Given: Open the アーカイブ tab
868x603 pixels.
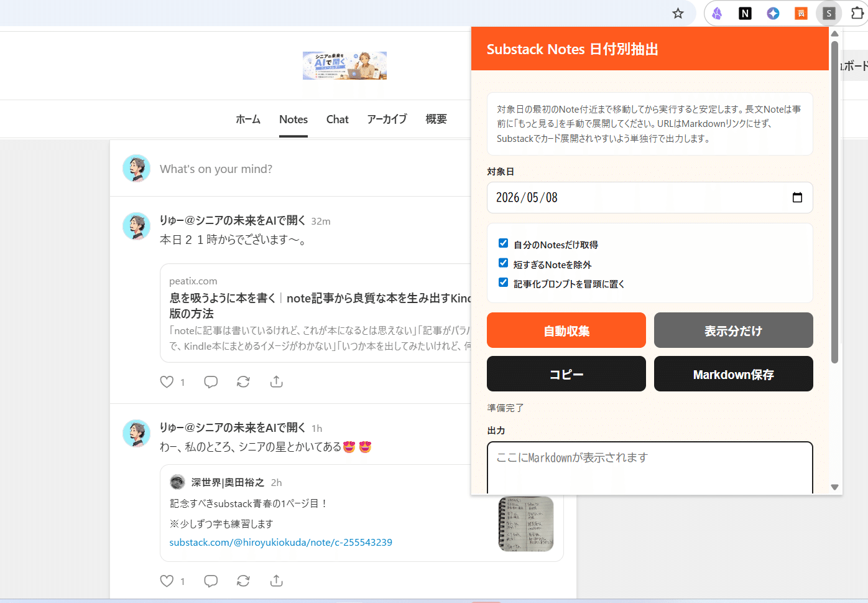Looking at the screenshot, I should coord(387,119).
